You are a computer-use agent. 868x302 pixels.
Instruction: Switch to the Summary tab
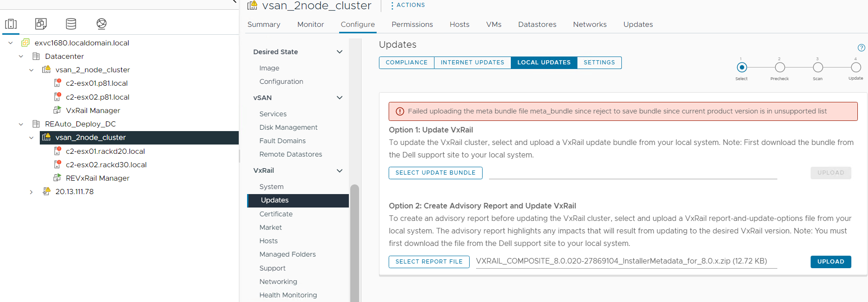(x=264, y=25)
